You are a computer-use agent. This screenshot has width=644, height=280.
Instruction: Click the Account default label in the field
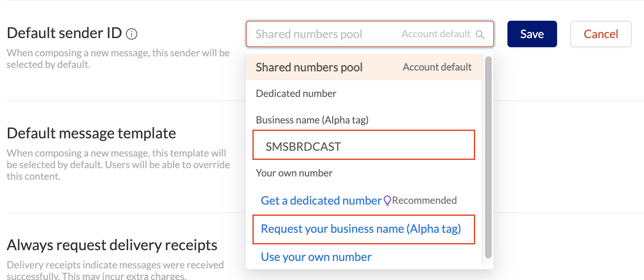[x=436, y=34]
